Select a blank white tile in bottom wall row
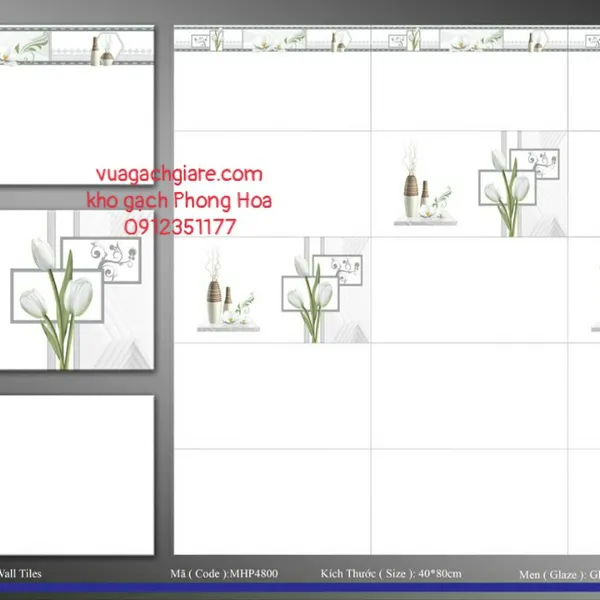Image resolution: width=600 pixels, height=600 pixels. tap(272, 500)
